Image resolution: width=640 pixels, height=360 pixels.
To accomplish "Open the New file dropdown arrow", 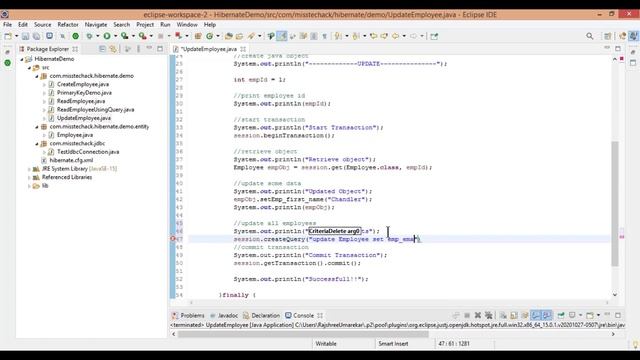I will click(16, 36).
